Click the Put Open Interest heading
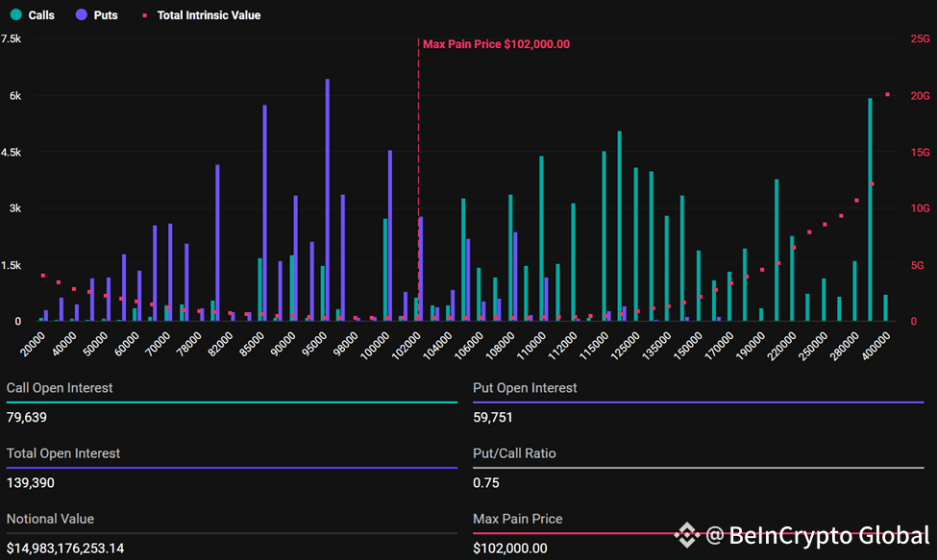The height and width of the screenshot is (560, 937). (525, 388)
